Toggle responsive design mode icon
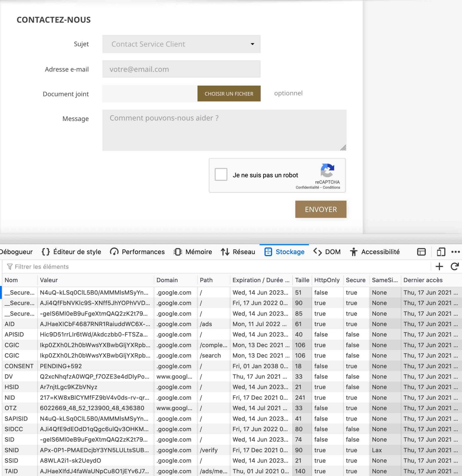Viewport: 462px width, 476px height. point(441,252)
